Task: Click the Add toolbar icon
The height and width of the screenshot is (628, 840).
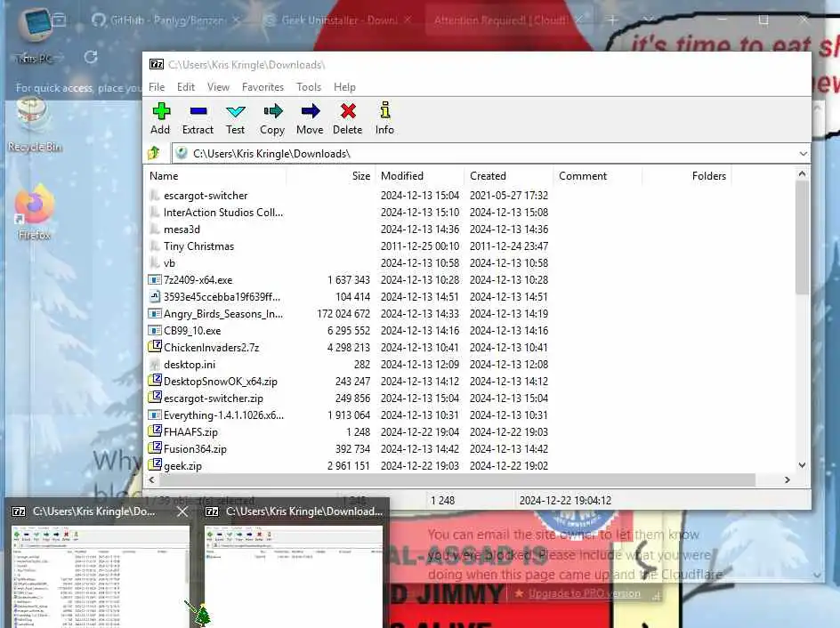Action: click(161, 111)
